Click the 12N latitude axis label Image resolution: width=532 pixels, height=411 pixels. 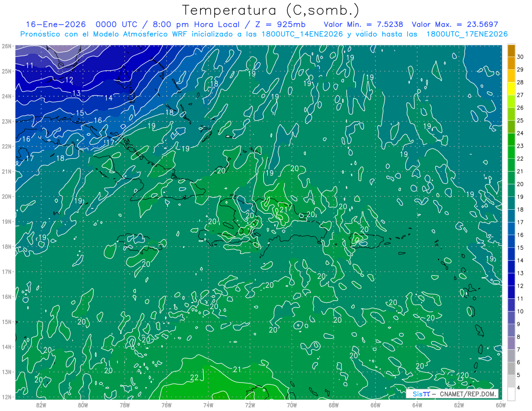click(x=6, y=397)
